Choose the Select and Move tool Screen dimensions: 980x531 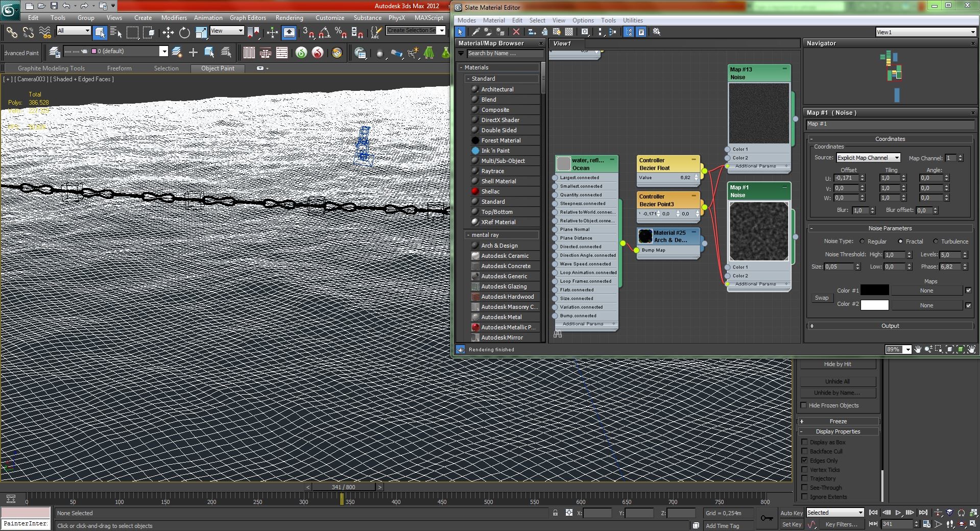(x=168, y=33)
